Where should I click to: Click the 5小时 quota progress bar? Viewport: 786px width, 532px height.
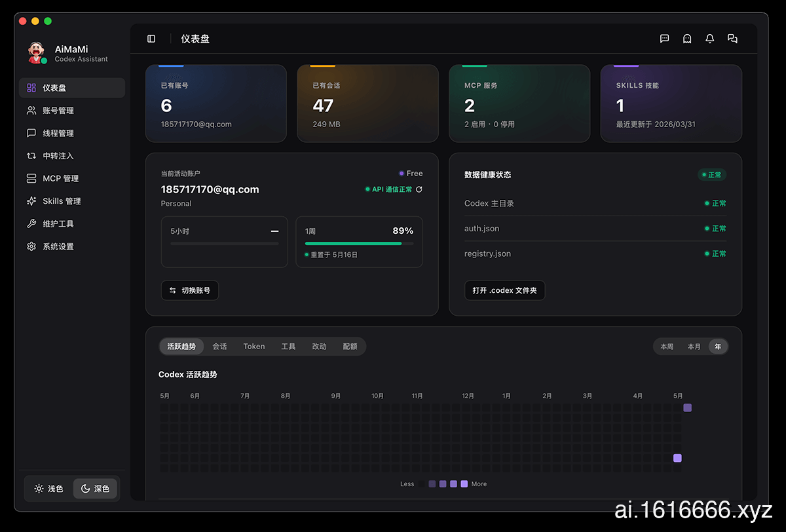(x=225, y=244)
